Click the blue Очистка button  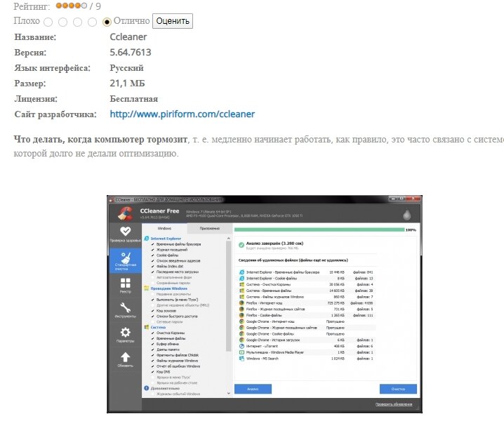[398, 389]
